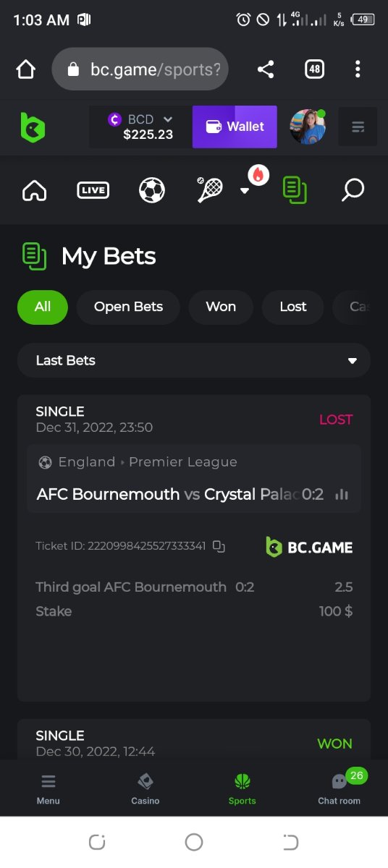Viewport: 388px width, 868px height.
Task: Copy the Ticket ID with copy icon
Action: point(219,546)
